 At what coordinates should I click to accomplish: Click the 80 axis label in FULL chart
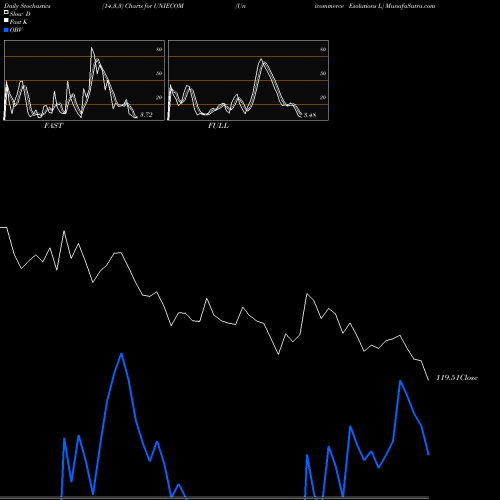323,49
